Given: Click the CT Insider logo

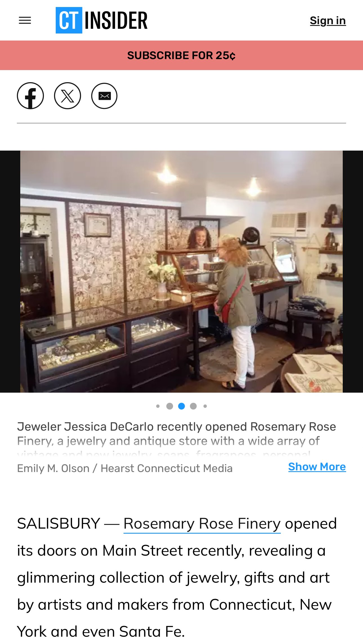Looking at the screenshot, I should coord(102,20).
